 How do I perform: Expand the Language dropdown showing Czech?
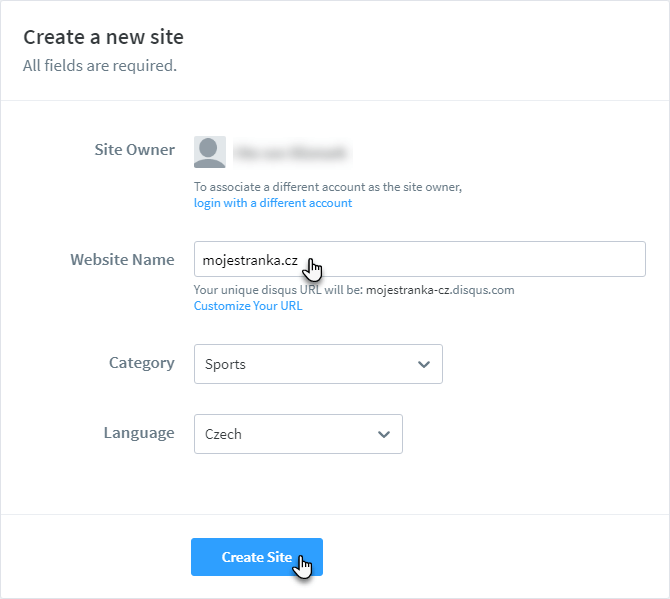click(298, 434)
